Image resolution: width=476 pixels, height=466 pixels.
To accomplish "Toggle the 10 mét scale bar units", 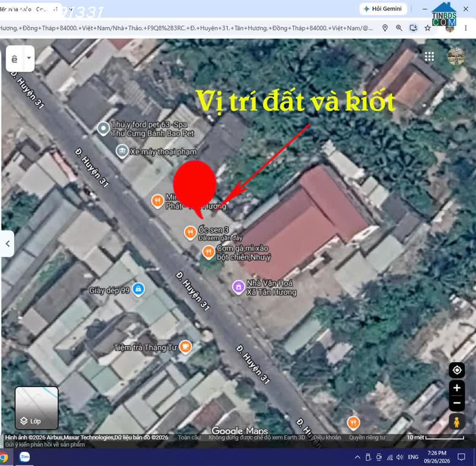I will click(x=435, y=438).
